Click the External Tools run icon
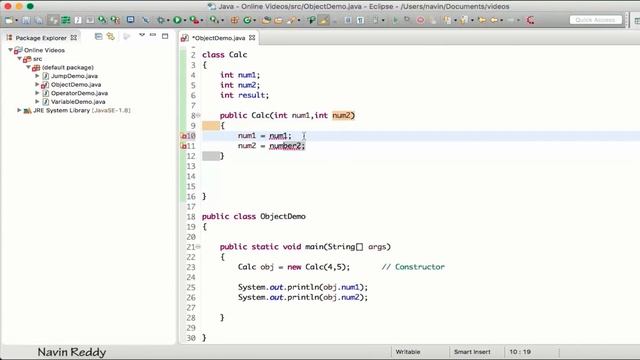This screenshot has height=360, width=640. [214, 20]
